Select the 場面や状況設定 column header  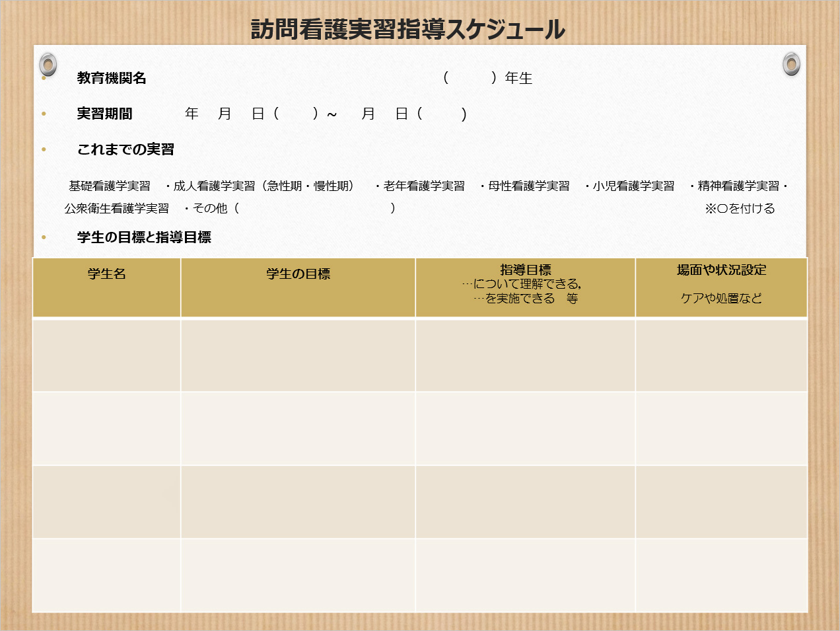(721, 270)
